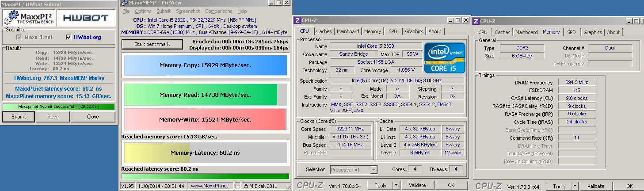Open the Comparisons menu in MaxxMEM²
The image size is (644, 191).
(x=219, y=11)
